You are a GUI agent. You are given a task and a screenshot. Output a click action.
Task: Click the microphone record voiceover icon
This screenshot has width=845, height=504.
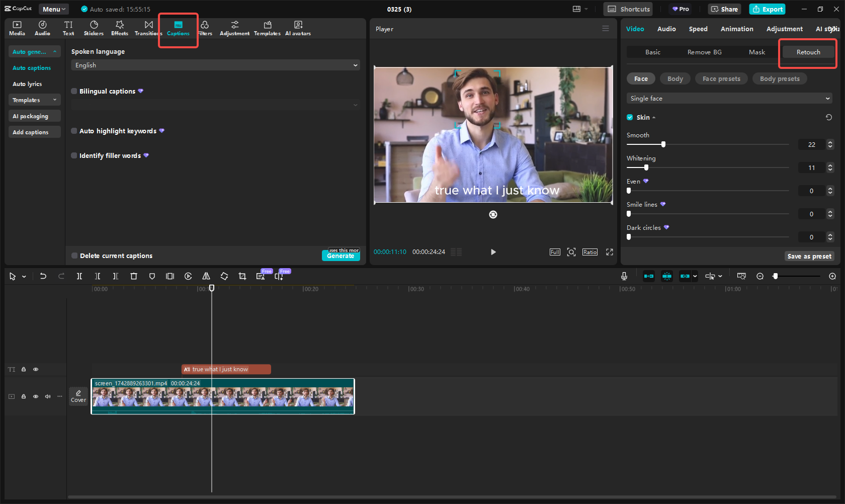[624, 276]
